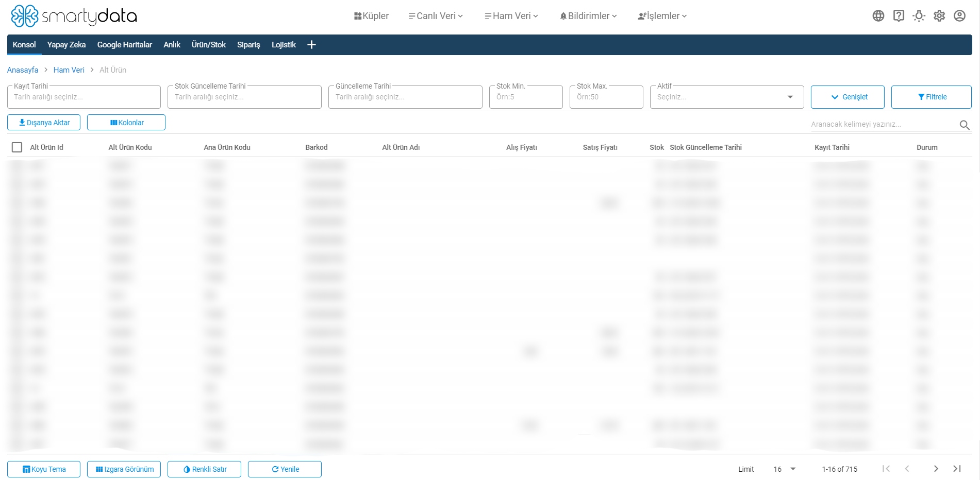The height and width of the screenshot is (480, 980).
Task: Open the settings gear icon
Action: (x=939, y=16)
